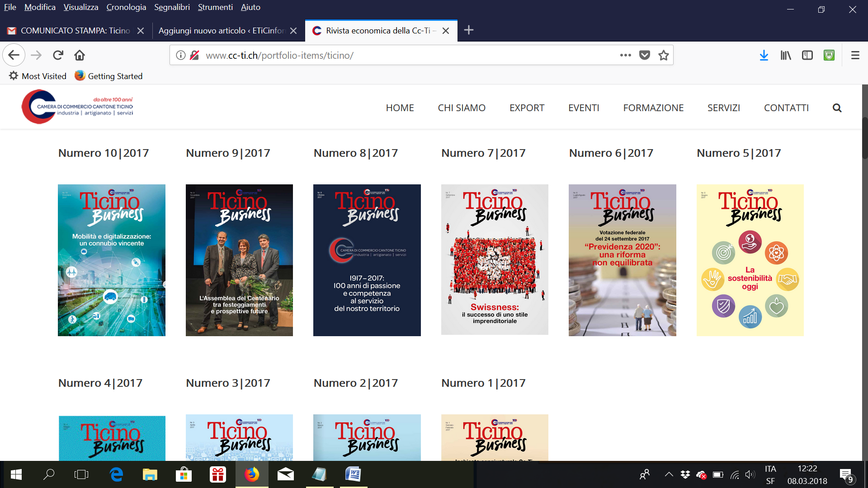Open Numero 8|2017 centenary cover
Viewport: 868px width, 488px height.
tap(367, 260)
